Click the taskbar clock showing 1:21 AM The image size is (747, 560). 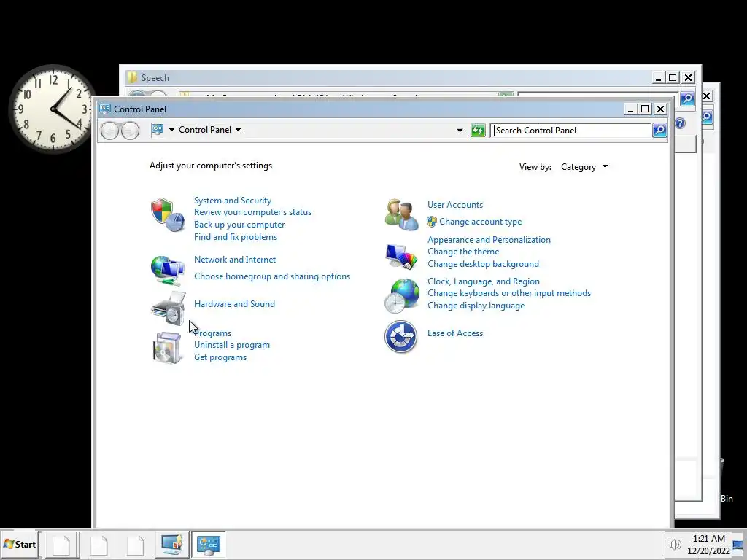tap(708, 545)
